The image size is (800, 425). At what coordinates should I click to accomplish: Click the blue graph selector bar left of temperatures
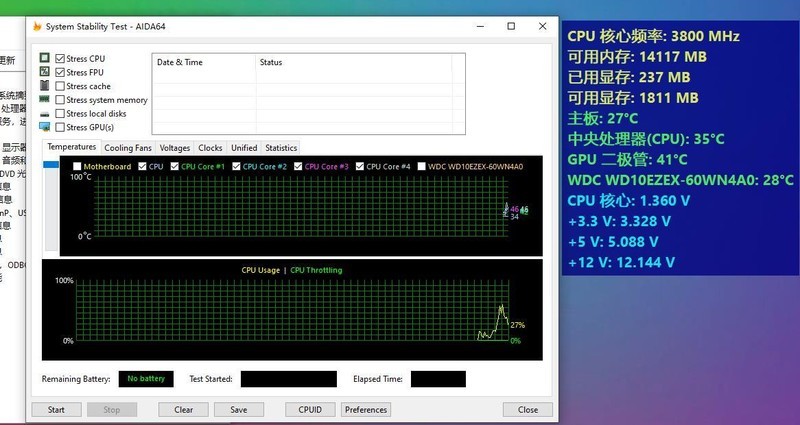[x=51, y=165]
